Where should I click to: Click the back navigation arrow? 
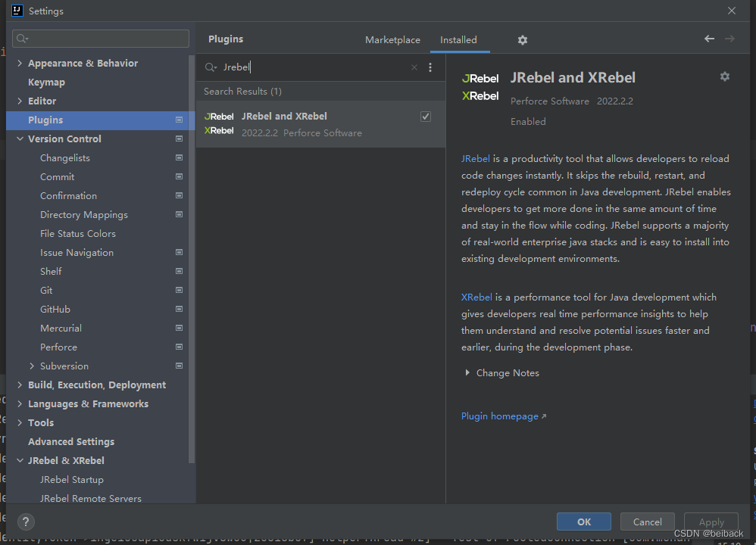click(x=709, y=39)
